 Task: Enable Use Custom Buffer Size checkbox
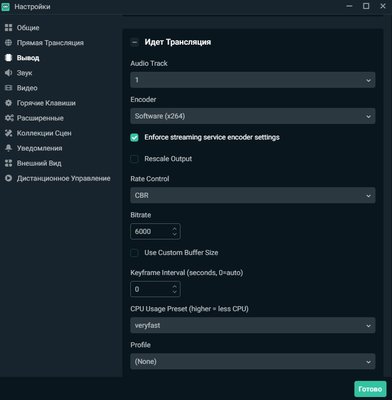tap(134, 253)
